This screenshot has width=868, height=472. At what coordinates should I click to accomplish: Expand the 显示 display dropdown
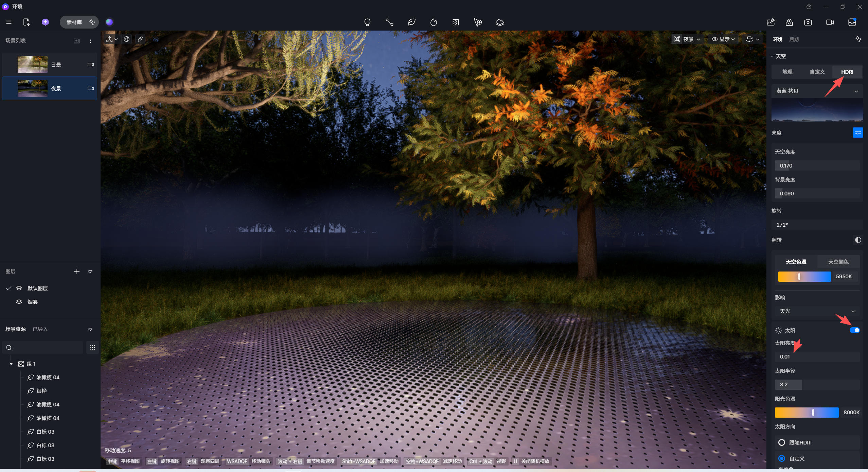click(x=723, y=39)
